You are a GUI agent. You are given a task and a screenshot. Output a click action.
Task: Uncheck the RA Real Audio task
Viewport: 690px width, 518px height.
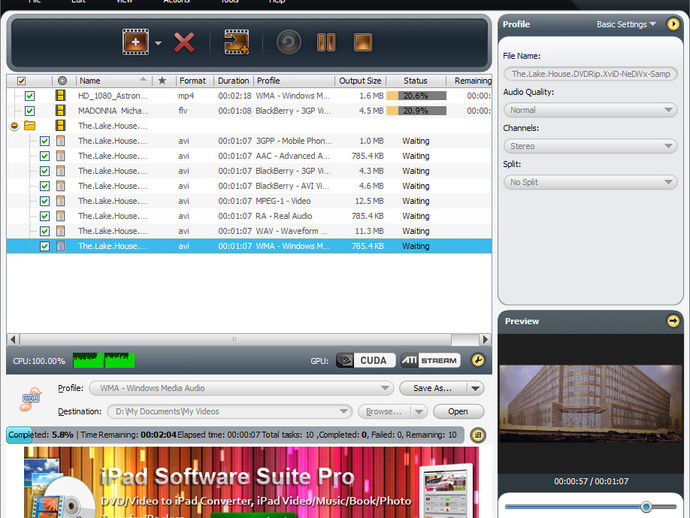tap(44, 216)
